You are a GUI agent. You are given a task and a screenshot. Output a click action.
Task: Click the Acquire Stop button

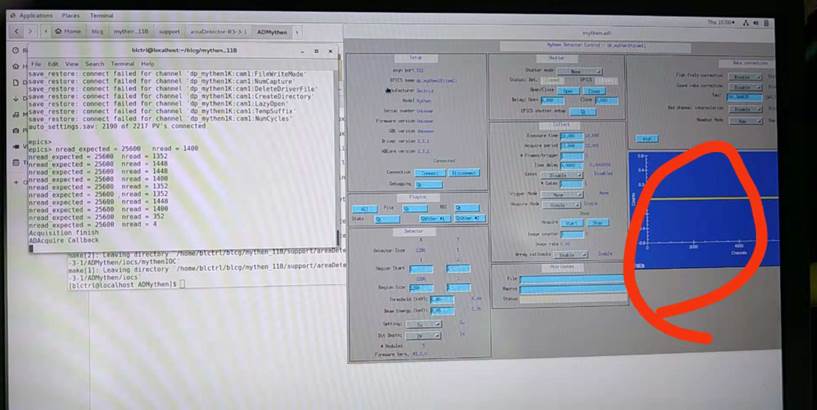coord(598,223)
